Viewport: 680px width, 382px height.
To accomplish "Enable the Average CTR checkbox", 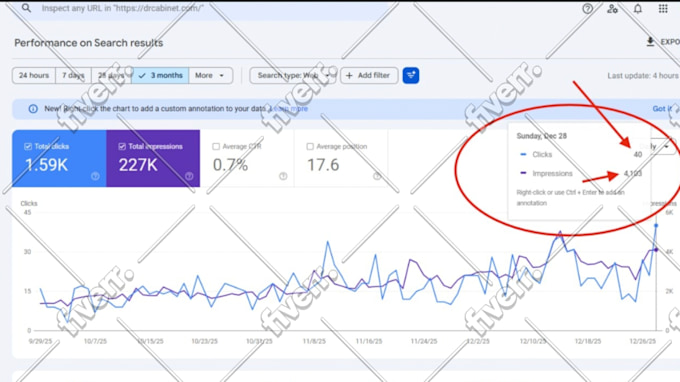I will (x=216, y=147).
